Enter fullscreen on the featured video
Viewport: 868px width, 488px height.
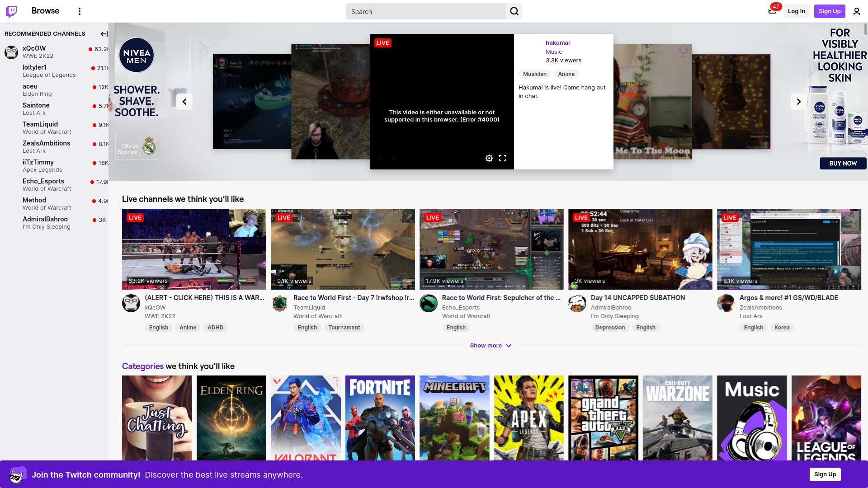[x=503, y=158]
